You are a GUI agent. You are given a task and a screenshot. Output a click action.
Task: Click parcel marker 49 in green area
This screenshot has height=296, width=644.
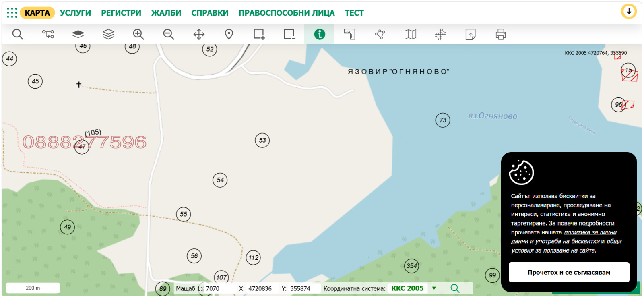(x=67, y=227)
